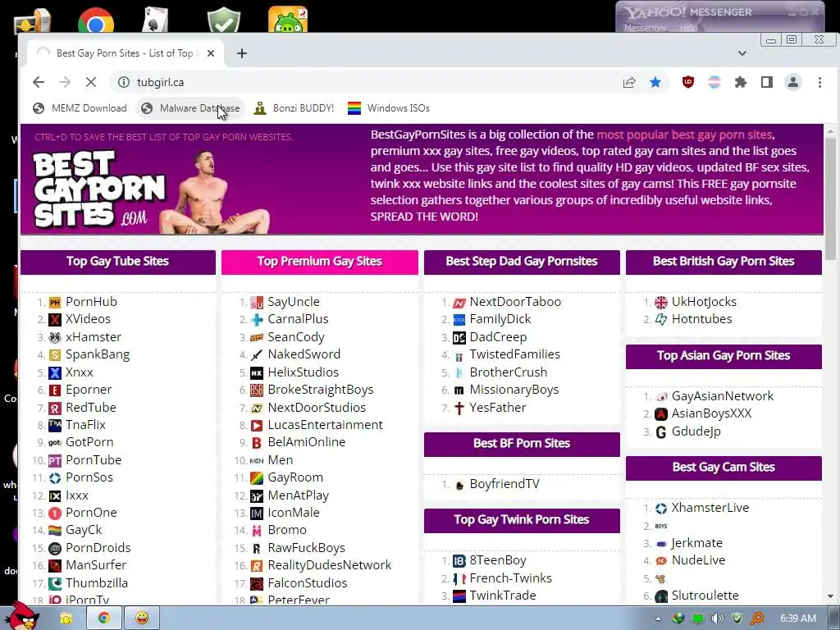Open the Chrome desktop shortcut

(x=95, y=21)
